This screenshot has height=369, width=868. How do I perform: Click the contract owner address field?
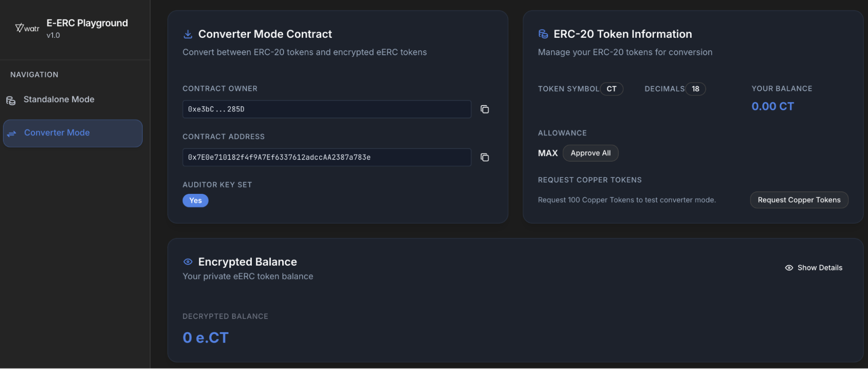327,109
